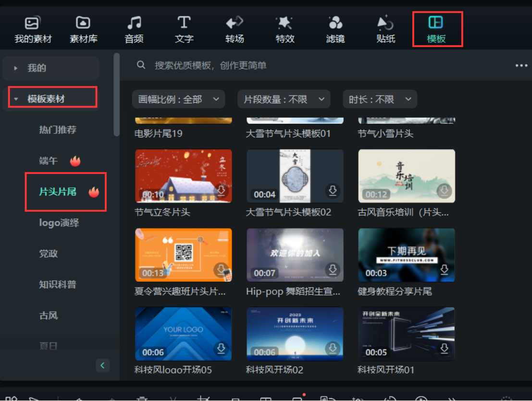Open the 特效 effects panel
The width and height of the screenshot is (532, 401).
point(285,26)
